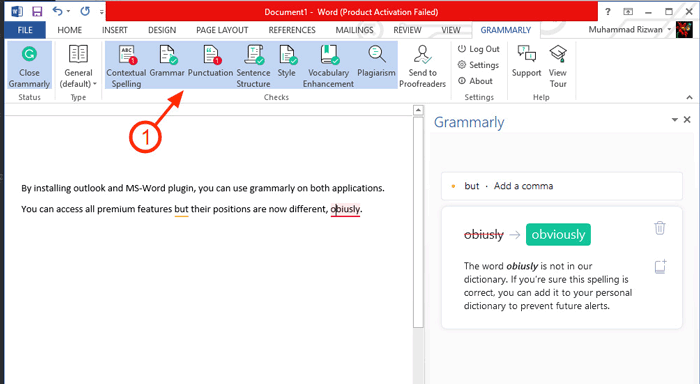Viewport: 700px width, 384px height.
Task: Click the misspelled word 'obiusly' in document
Action: pyautogui.click(x=345, y=209)
